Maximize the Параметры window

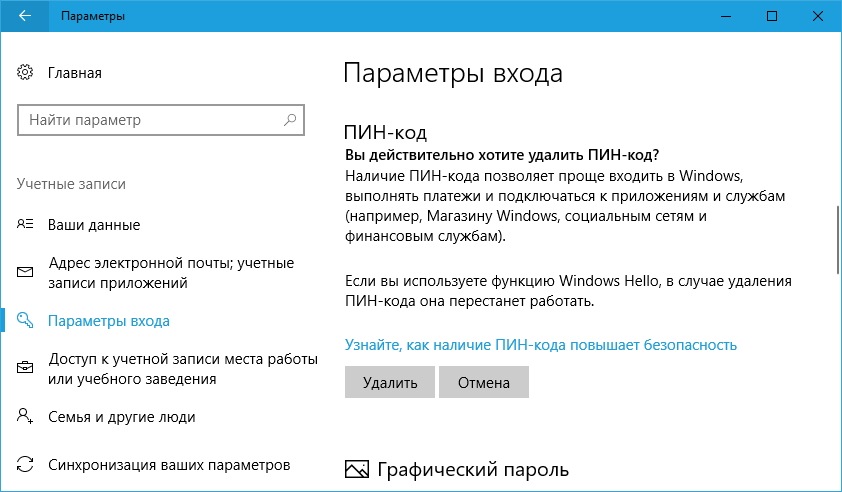[x=772, y=16]
